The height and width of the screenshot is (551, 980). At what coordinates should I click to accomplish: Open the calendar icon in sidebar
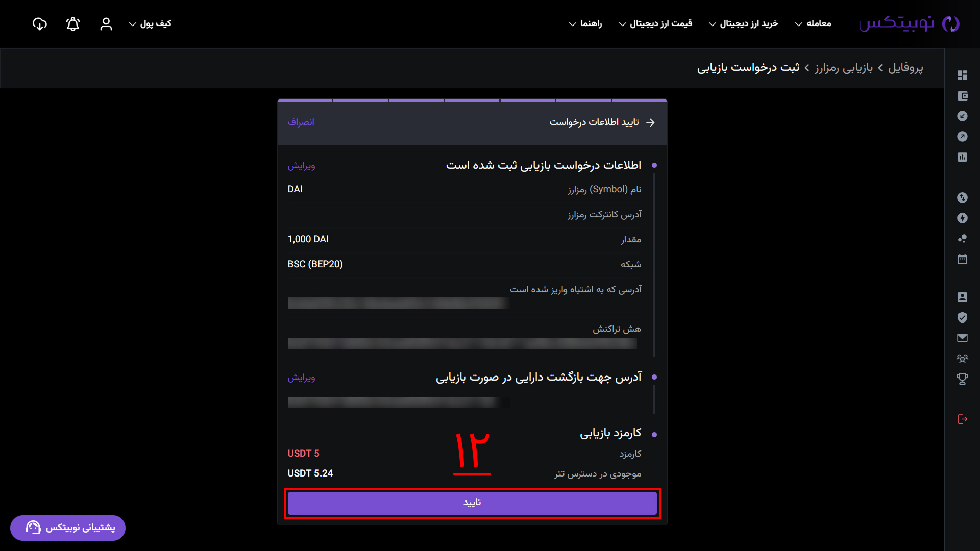(x=962, y=259)
